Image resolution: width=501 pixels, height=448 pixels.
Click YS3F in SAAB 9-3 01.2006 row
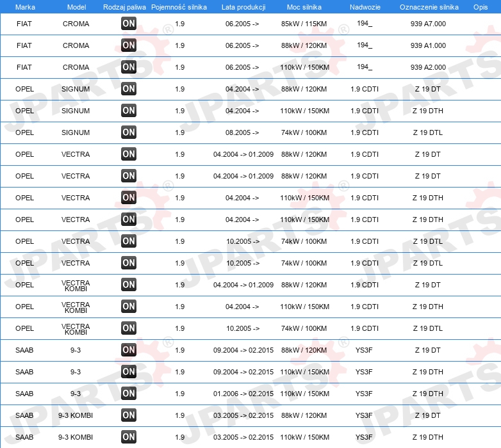click(x=364, y=394)
